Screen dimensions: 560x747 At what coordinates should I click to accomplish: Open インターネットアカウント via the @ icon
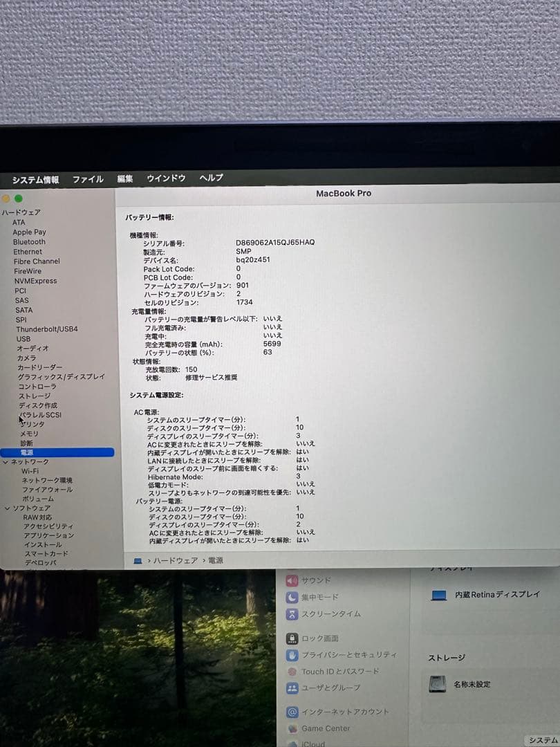(292, 711)
